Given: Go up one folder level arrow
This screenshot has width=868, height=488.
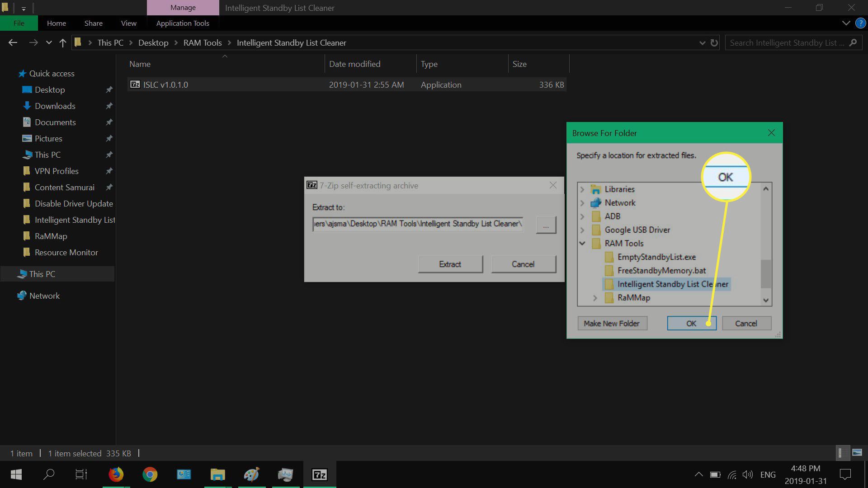Looking at the screenshot, I should [63, 42].
